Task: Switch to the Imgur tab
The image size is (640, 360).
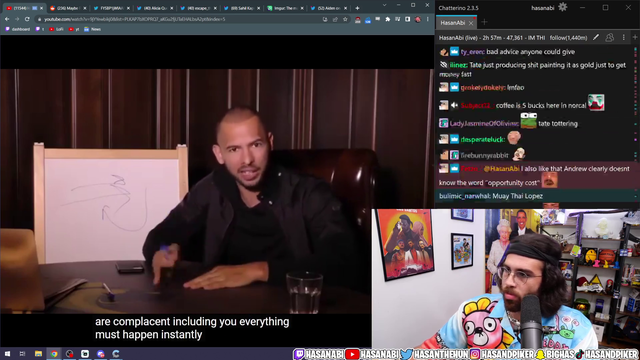Action: click(x=286, y=8)
